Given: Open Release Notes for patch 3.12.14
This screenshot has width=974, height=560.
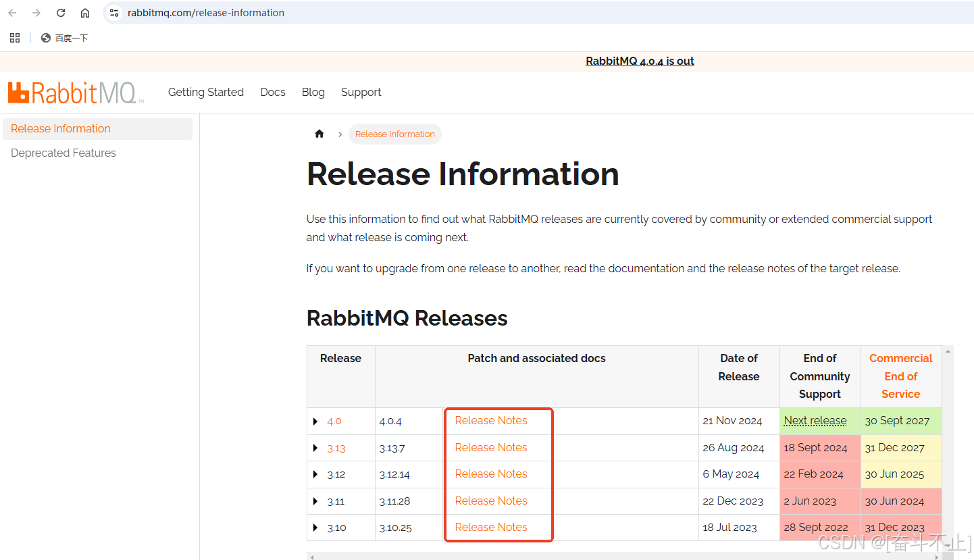Looking at the screenshot, I should (491, 474).
